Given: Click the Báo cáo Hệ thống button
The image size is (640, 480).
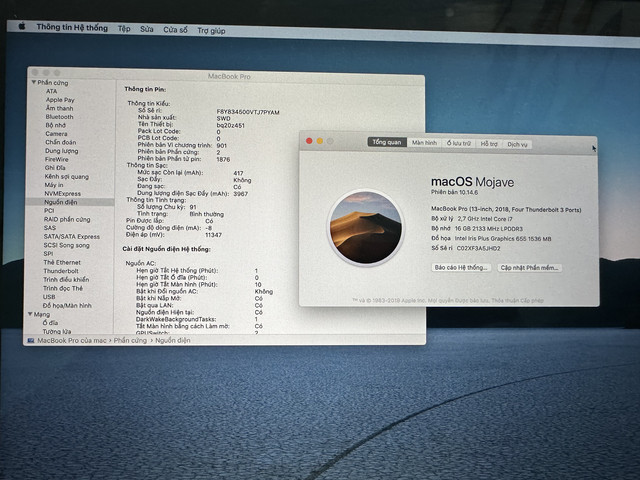Looking at the screenshot, I should coord(461,267).
